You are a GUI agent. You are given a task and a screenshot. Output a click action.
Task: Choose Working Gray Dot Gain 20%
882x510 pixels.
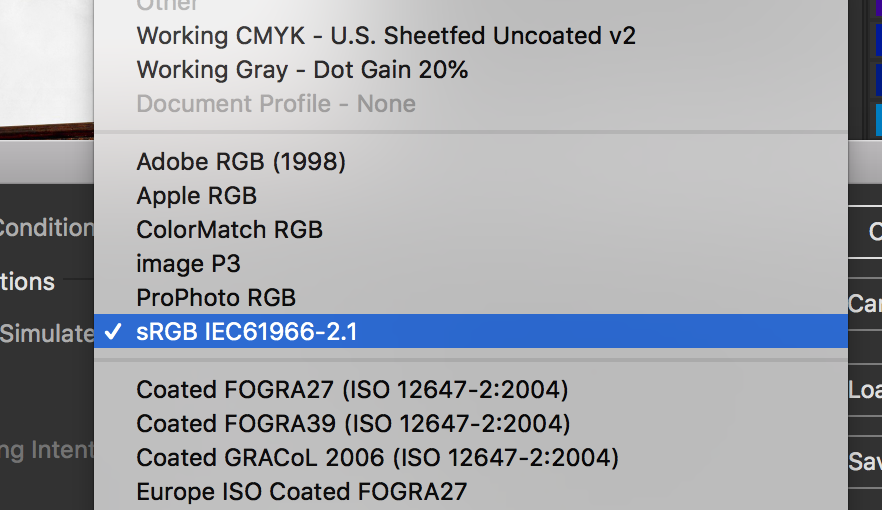point(302,70)
